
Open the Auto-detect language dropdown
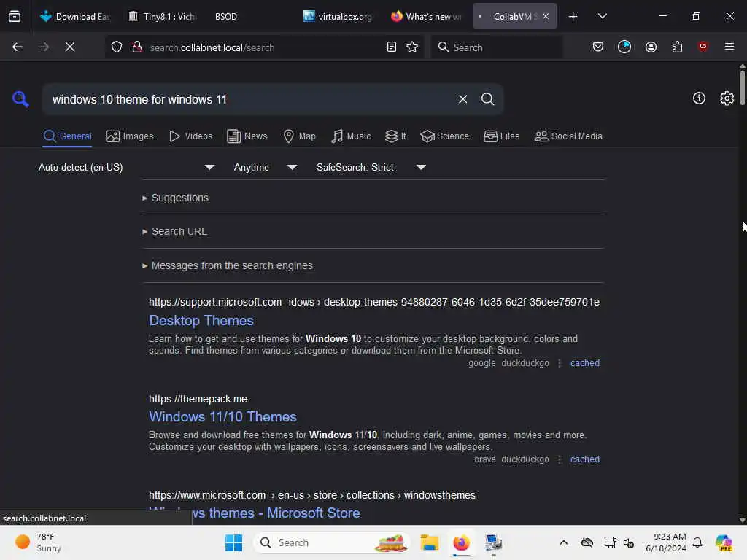point(126,168)
